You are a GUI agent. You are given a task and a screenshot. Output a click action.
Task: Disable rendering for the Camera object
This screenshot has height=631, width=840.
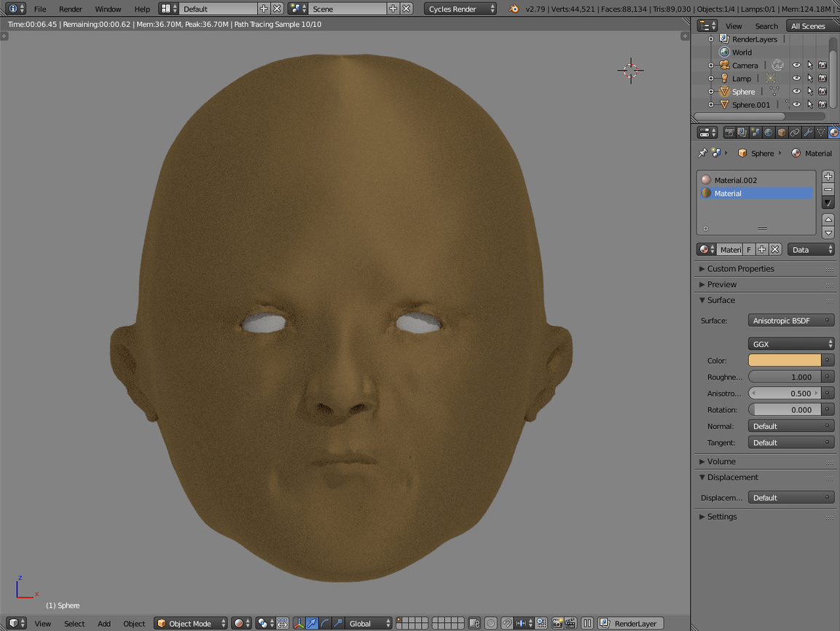(823, 66)
